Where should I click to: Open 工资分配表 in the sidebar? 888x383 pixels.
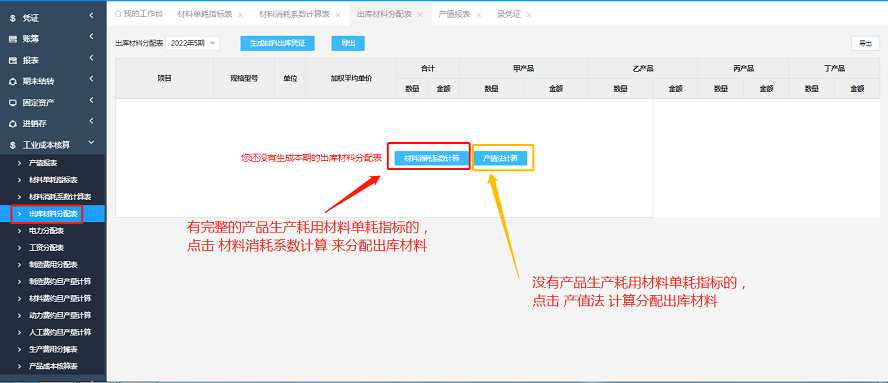pyautogui.click(x=46, y=248)
